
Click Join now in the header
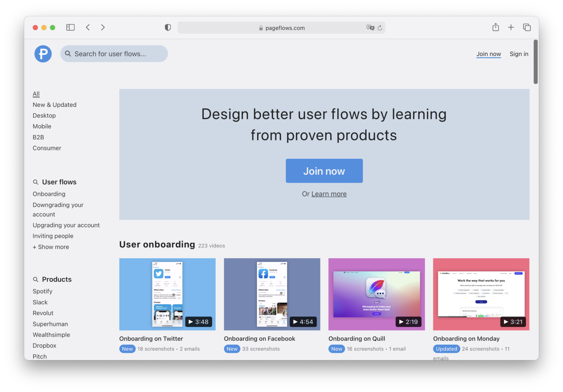point(488,54)
